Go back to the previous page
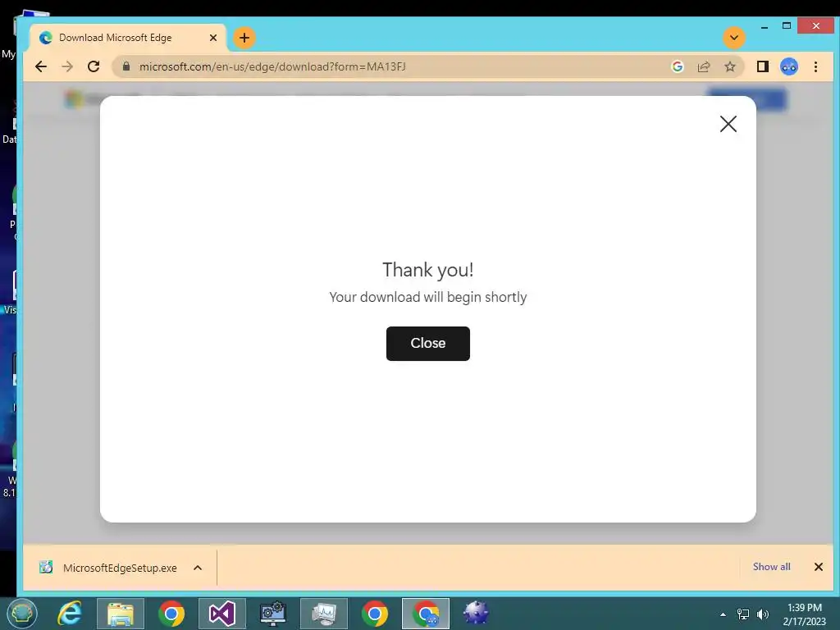This screenshot has height=630, width=840. (41, 66)
